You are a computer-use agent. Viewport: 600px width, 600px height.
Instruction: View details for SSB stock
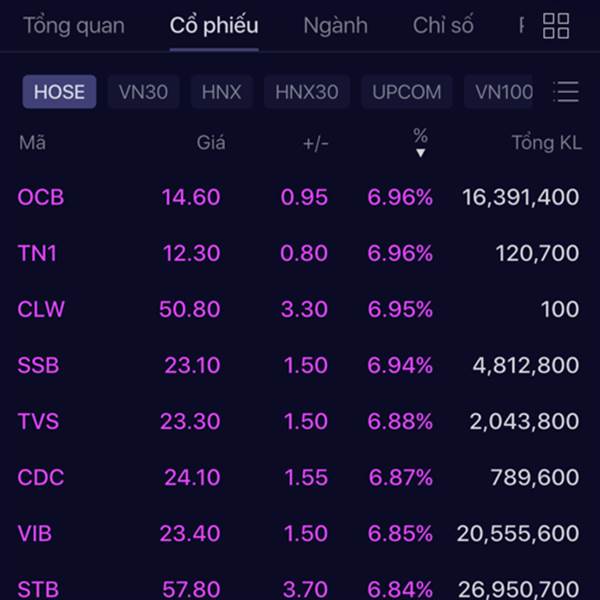point(298,365)
